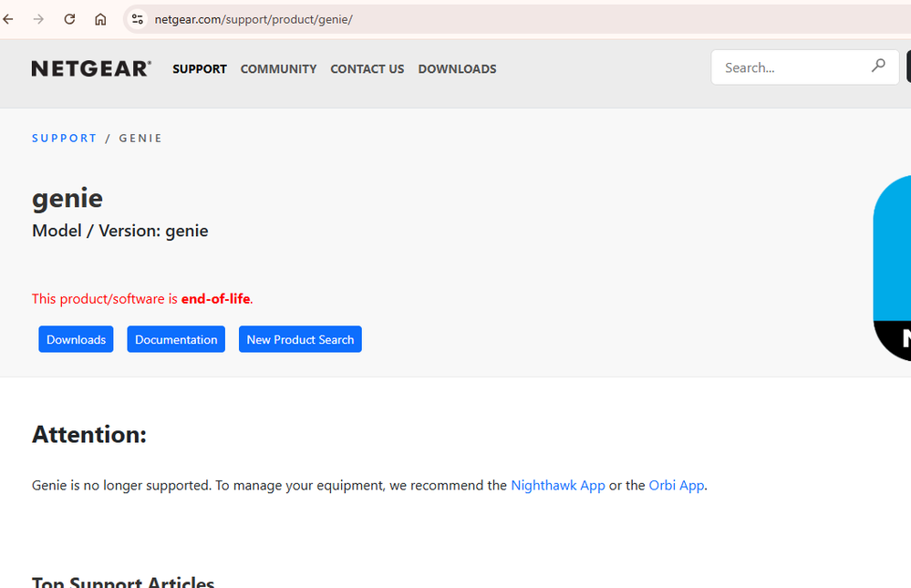Follow the Orbi App link
The height and width of the screenshot is (588, 911).
click(x=677, y=485)
